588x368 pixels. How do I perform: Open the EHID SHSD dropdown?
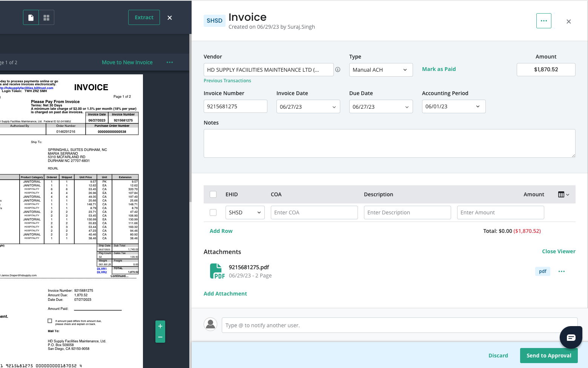tap(245, 212)
